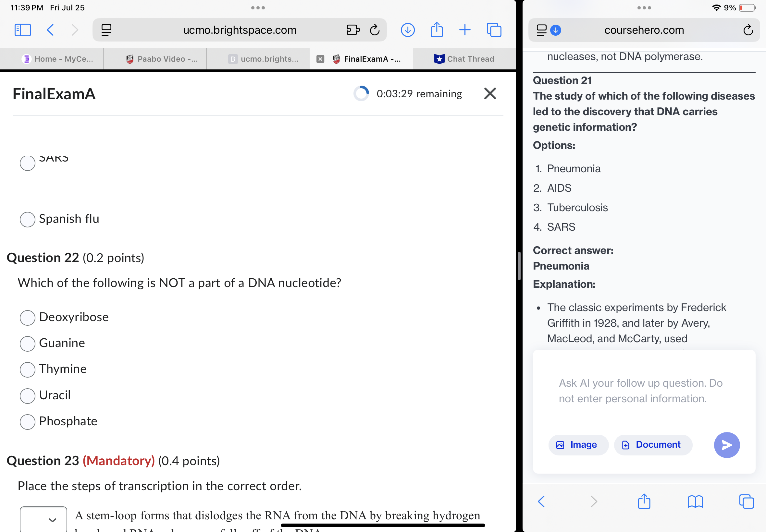
Task: Reload the brightspace page
Action: tap(375, 30)
